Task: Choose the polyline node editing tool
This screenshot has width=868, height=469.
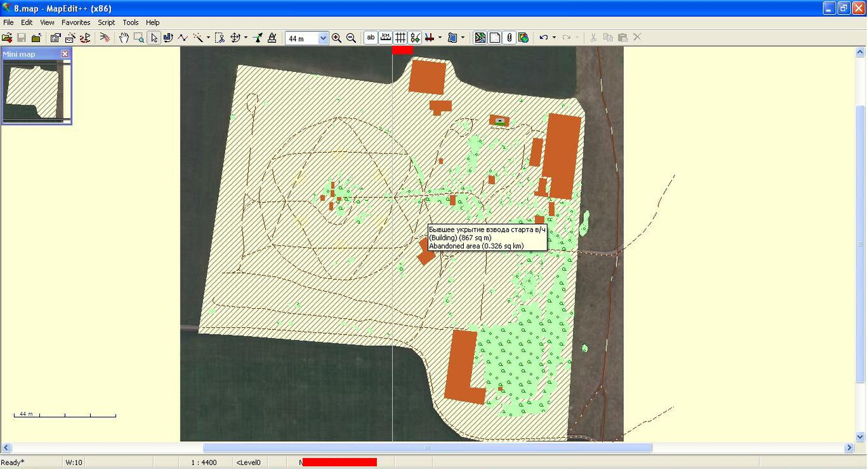Action: [182, 38]
